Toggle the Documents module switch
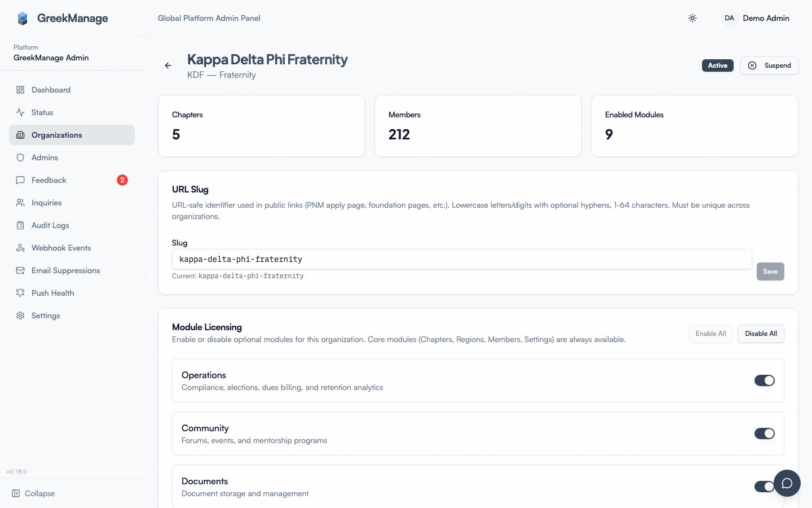Screen dimensions: 812x508 pyautogui.click(x=764, y=487)
